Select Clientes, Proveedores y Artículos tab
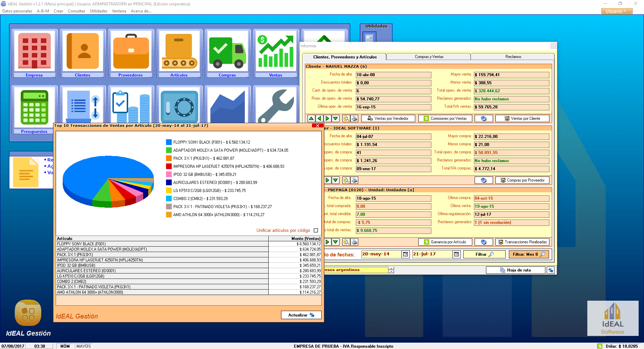The image size is (644, 349). pyautogui.click(x=345, y=57)
